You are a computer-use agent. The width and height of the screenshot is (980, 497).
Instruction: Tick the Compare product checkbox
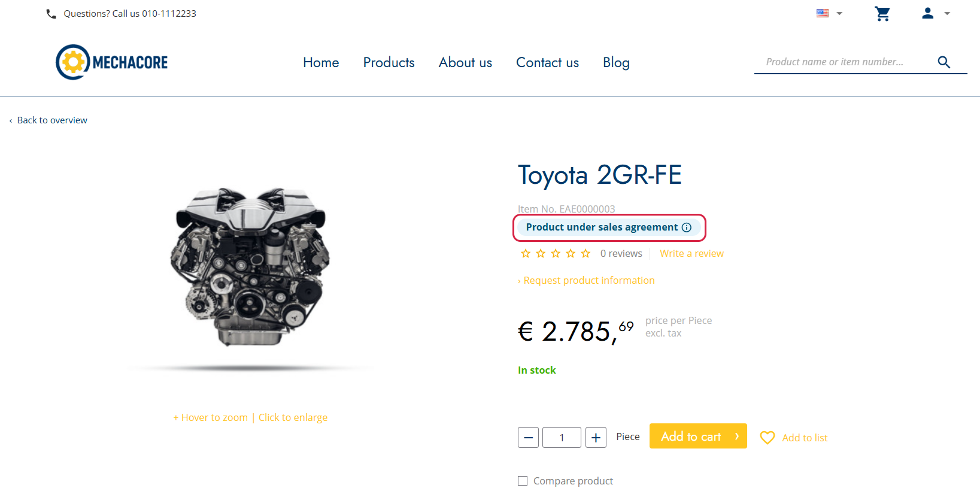523,481
